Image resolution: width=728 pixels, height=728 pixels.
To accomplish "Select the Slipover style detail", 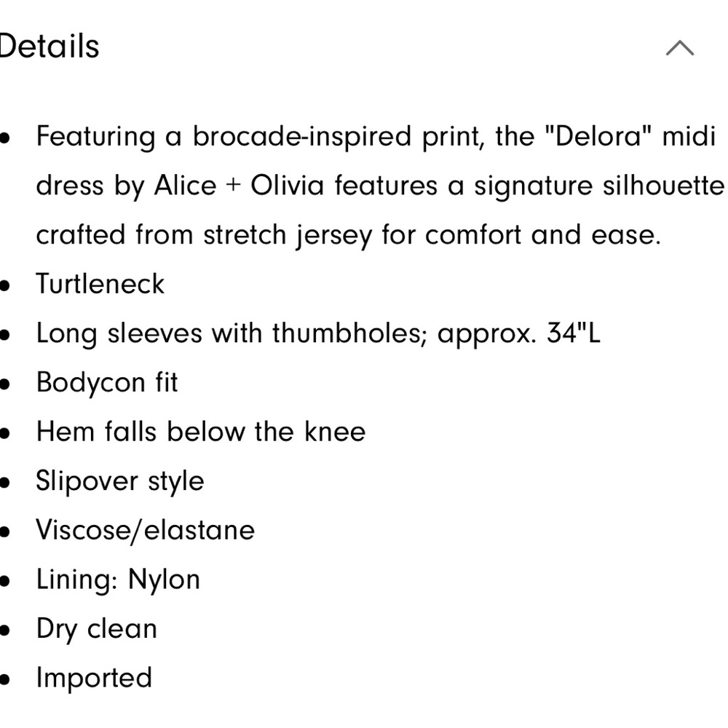I will (120, 481).
